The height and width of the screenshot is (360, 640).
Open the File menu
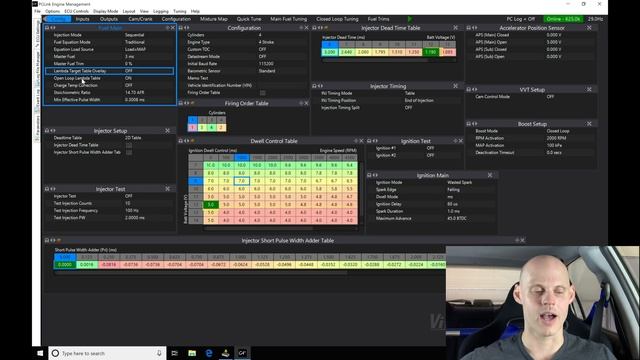click(x=38, y=11)
